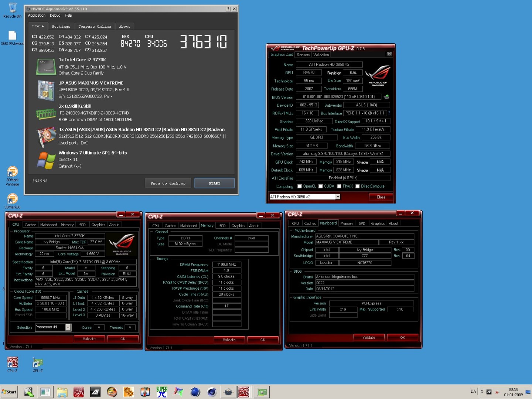Click the DA language indicator in taskbar
Screen dimensions: 532x399
(x=473, y=391)
